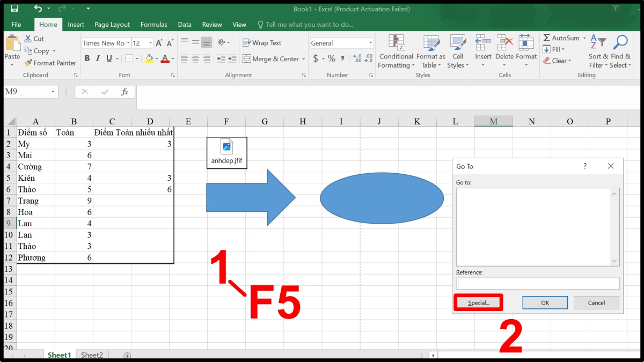Open the Number Format dropdown showing General

pos(341,42)
